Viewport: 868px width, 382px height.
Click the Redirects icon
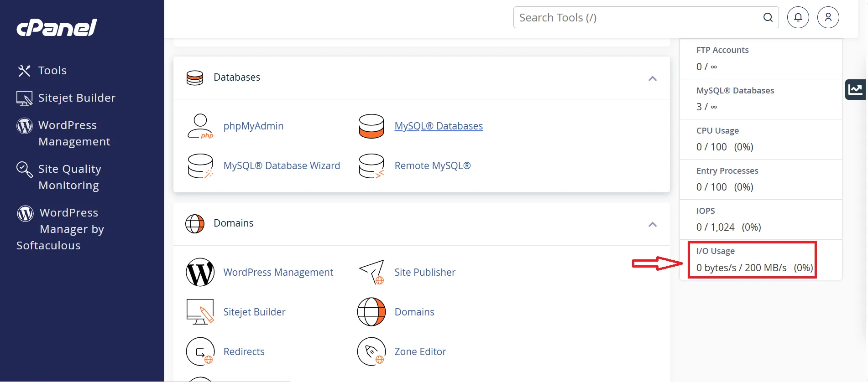coord(200,351)
